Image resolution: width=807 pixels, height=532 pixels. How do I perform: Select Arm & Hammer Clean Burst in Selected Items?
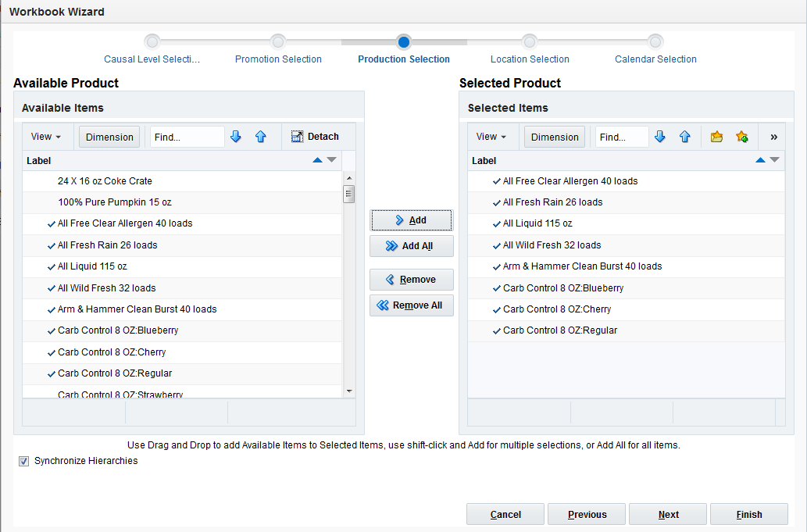point(627,266)
